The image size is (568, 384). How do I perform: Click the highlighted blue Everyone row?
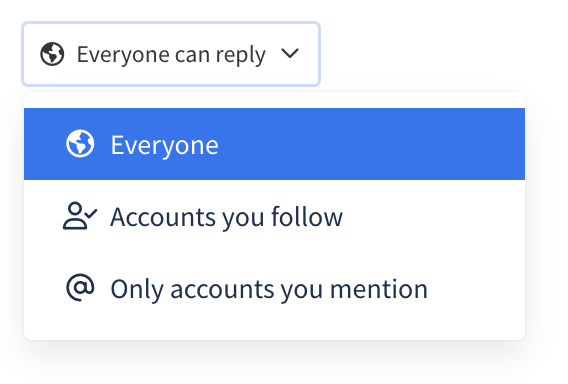[274, 144]
